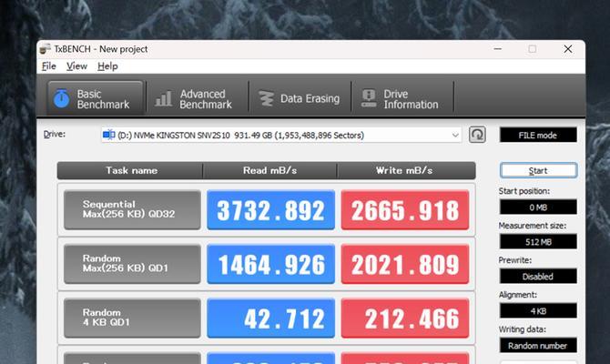
Task: Toggle the Prewrite Disabled setting
Action: [538, 277]
